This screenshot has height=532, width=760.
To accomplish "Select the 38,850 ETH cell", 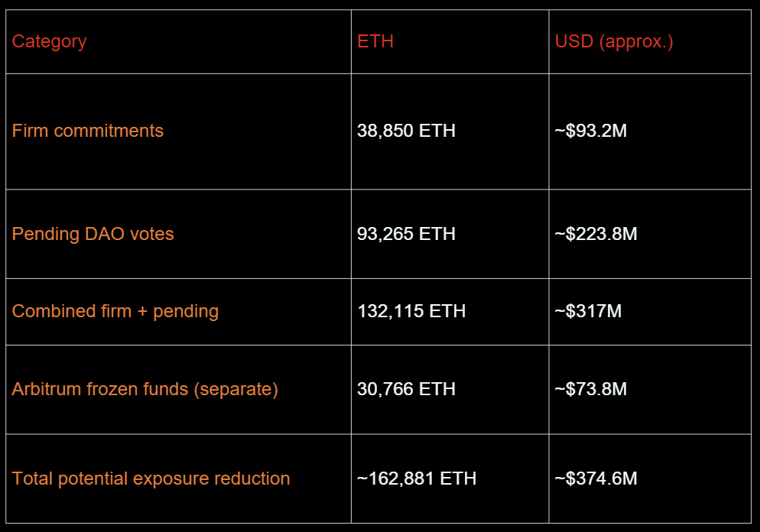I will [406, 131].
